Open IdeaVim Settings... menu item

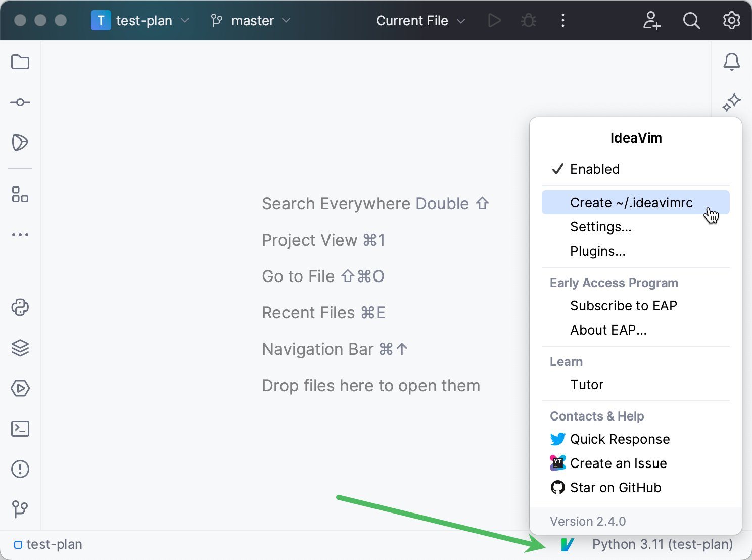[x=636, y=227]
